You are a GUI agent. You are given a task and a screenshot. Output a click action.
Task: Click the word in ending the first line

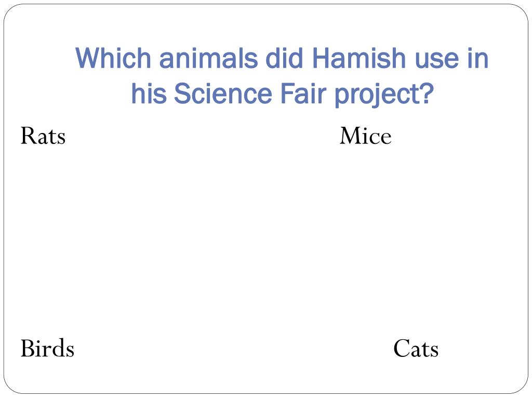(x=478, y=58)
